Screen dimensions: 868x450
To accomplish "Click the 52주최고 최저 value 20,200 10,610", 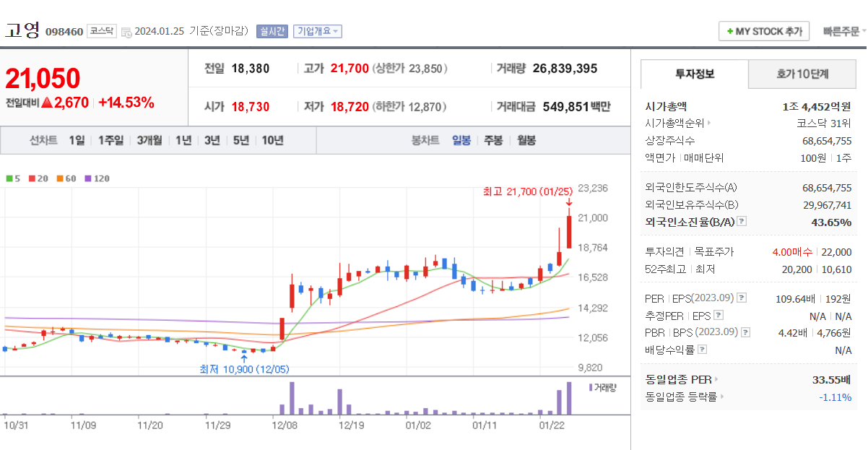I will (x=817, y=269).
